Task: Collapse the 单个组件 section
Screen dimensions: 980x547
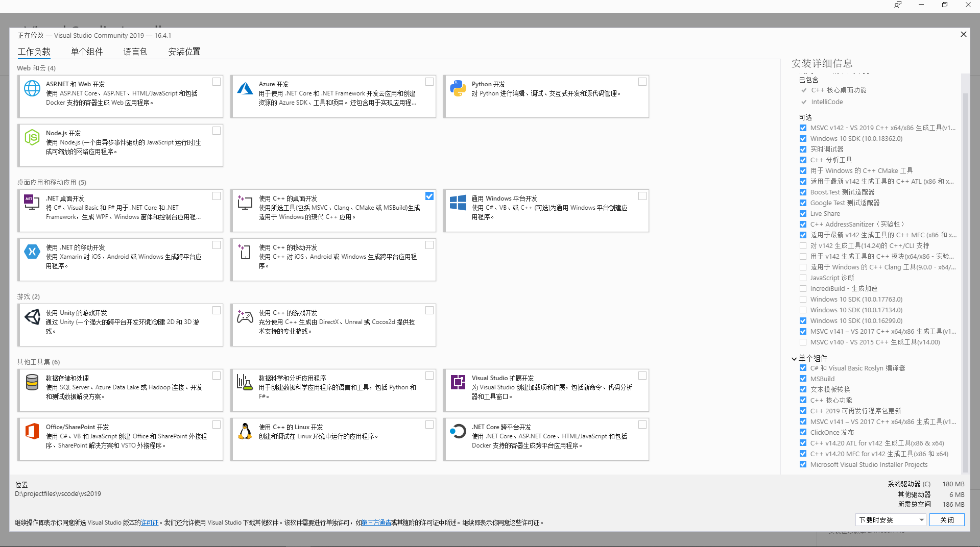Action: point(794,359)
